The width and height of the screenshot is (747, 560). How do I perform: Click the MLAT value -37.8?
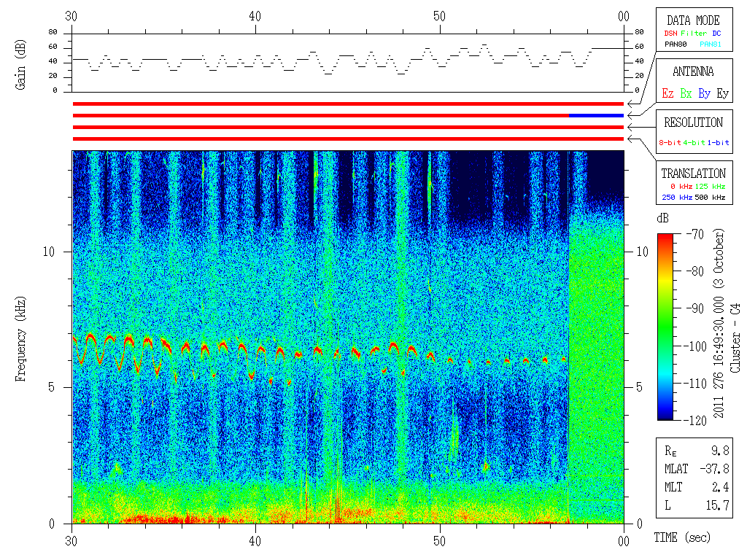714,469
